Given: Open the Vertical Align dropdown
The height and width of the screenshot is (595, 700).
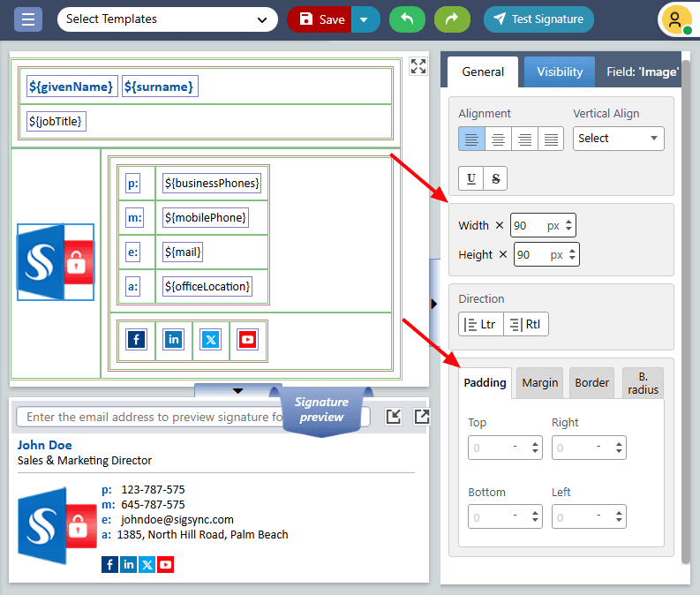Looking at the screenshot, I should coord(618,139).
